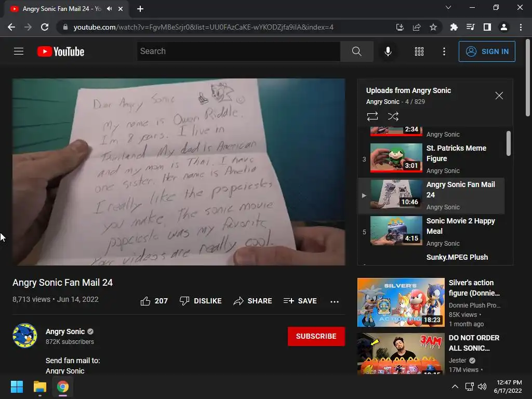Open the Angry Sonic channel avatar

[x=25, y=336]
